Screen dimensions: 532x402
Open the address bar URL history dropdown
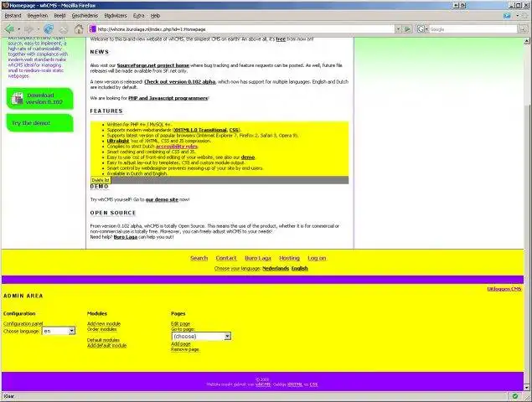pos(398,29)
